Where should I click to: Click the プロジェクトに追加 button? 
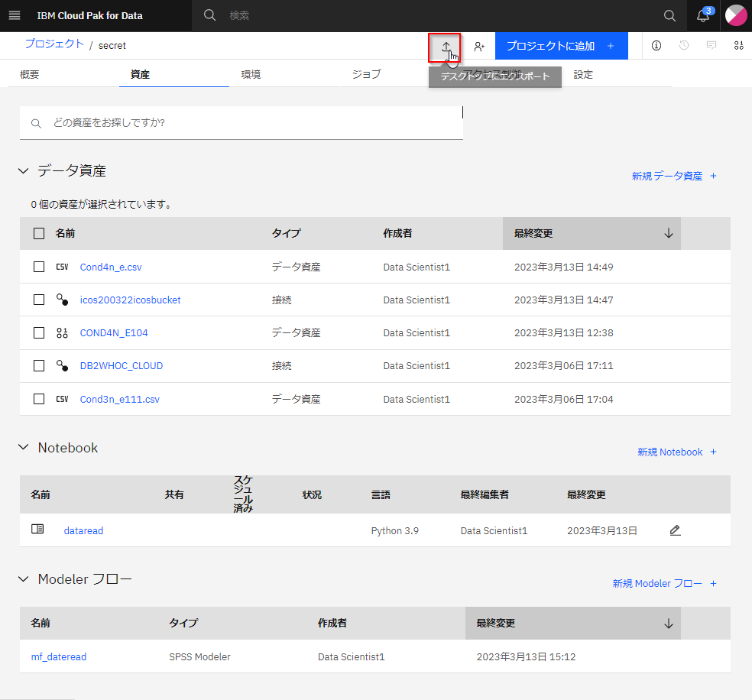point(561,46)
